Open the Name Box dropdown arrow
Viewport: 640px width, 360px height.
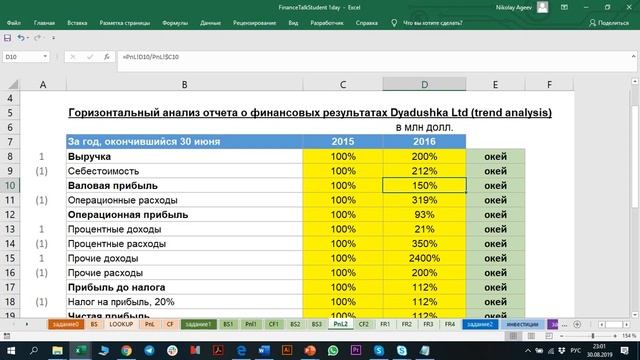45,57
